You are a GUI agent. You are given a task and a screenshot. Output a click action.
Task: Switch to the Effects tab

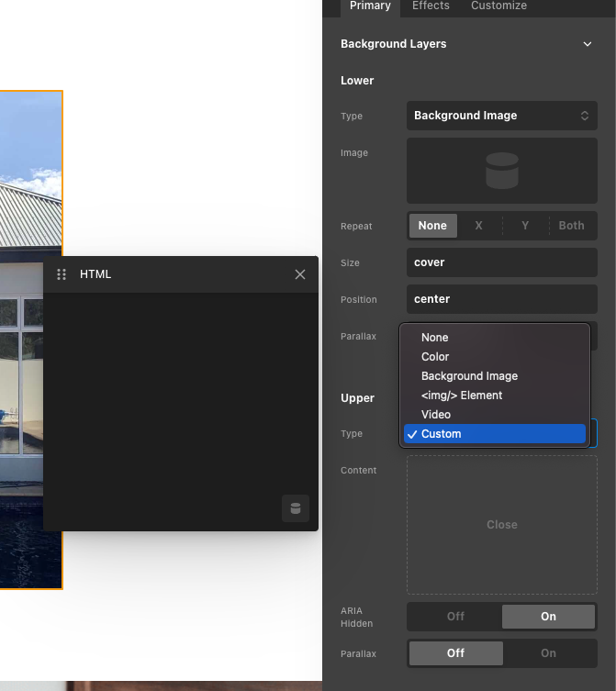(431, 6)
